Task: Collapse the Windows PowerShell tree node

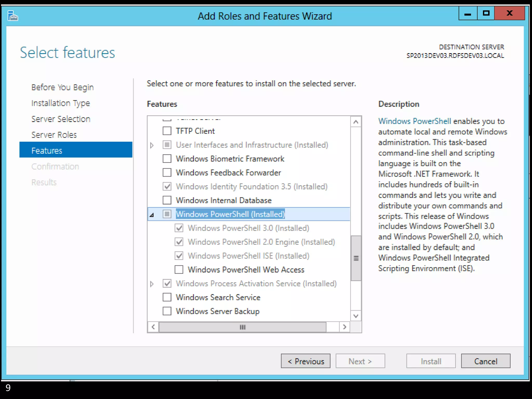Action: (x=152, y=215)
